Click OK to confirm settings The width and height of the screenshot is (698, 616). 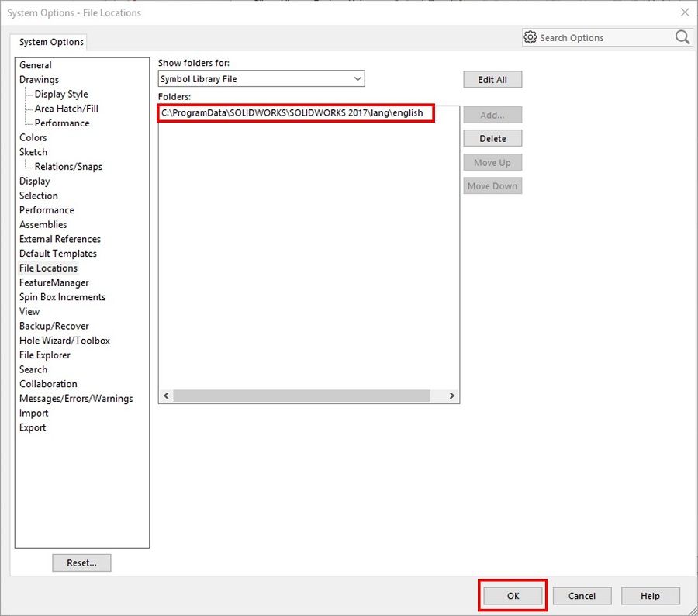click(513, 596)
